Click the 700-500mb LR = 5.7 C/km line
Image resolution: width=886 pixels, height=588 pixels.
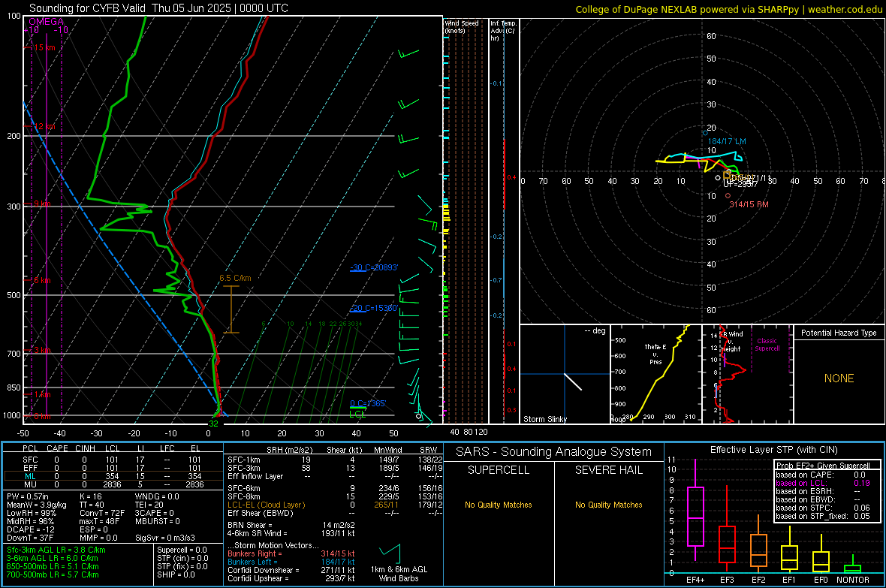click(x=53, y=574)
